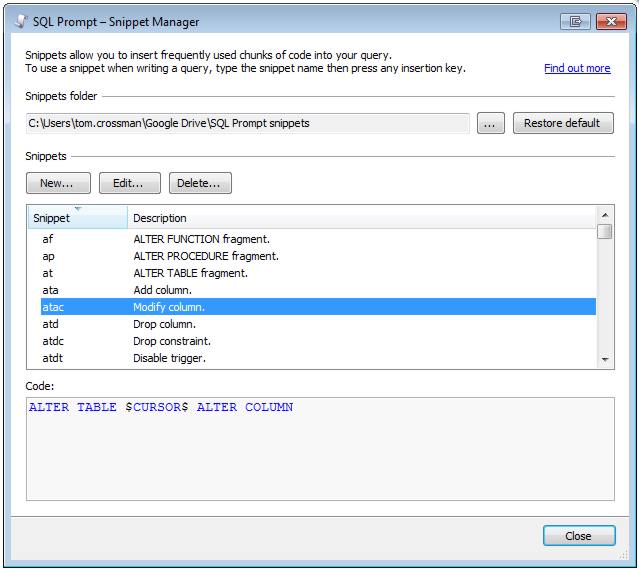Image resolution: width=639 pixels, height=569 pixels.
Task: Click Restore default button
Action: [563, 123]
